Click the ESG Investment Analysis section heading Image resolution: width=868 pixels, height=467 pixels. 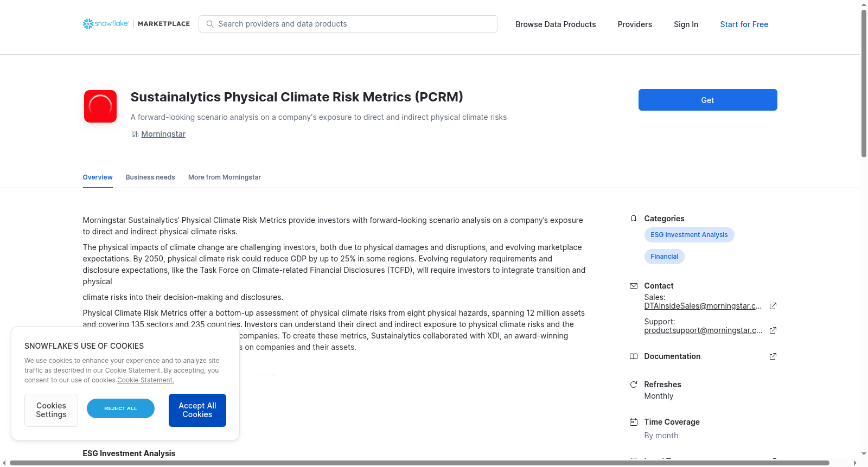coord(129,453)
